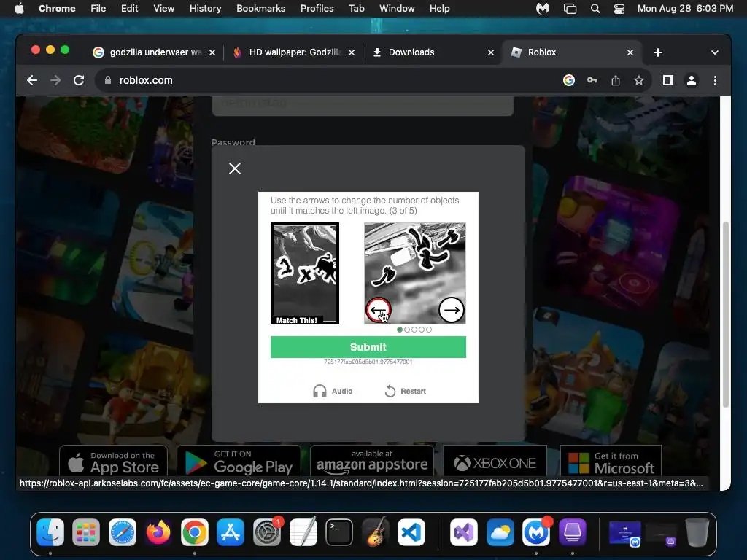Open the Edit menu
The width and height of the screenshot is (747, 560).
click(x=129, y=9)
